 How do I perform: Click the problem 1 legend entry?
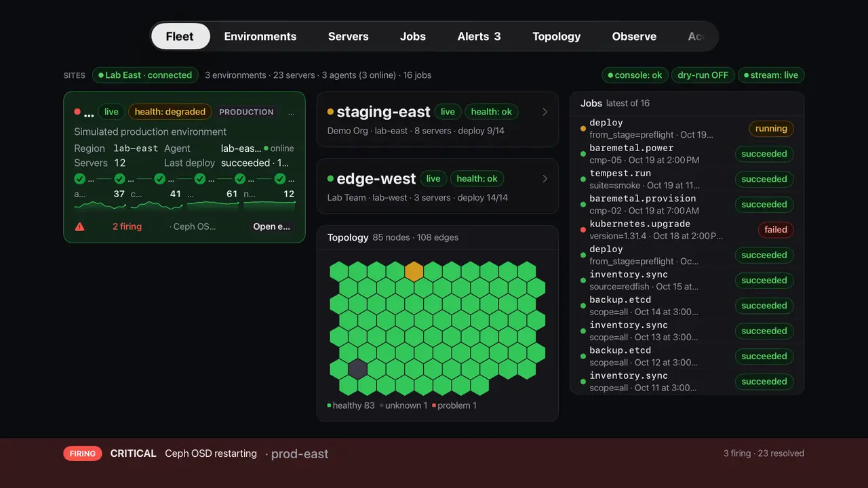point(454,405)
